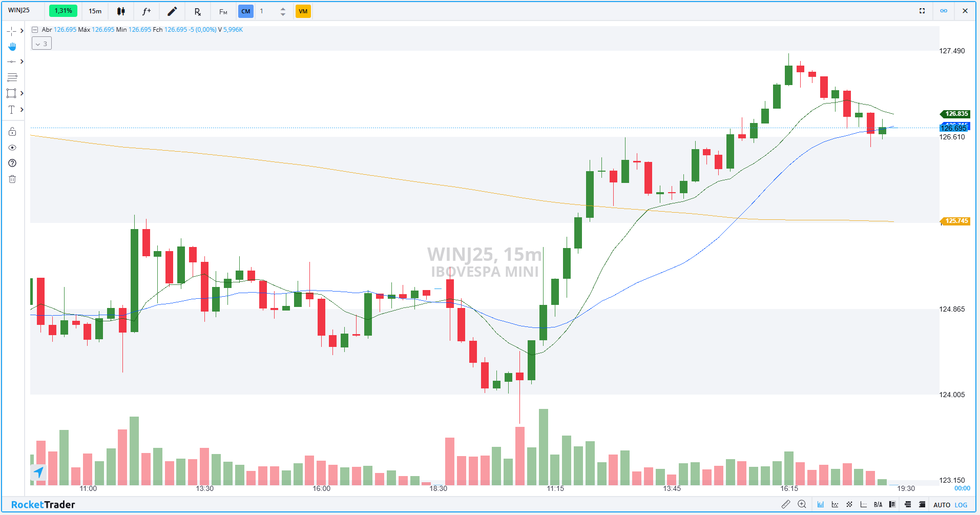Toggle the lock drawings padlock

[x=12, y=132]
